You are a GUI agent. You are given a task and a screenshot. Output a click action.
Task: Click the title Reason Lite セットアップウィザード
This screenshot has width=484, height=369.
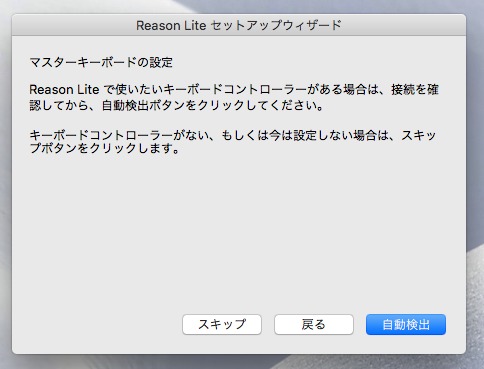coord(239,25)
